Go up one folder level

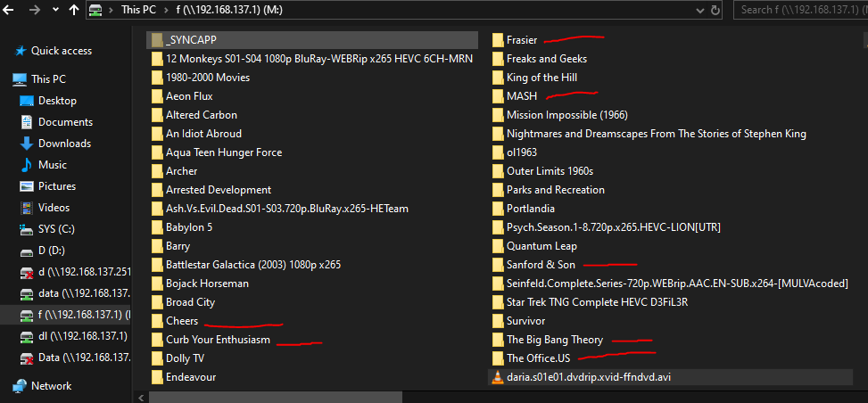pyautogui.click(x=74, y=10)
